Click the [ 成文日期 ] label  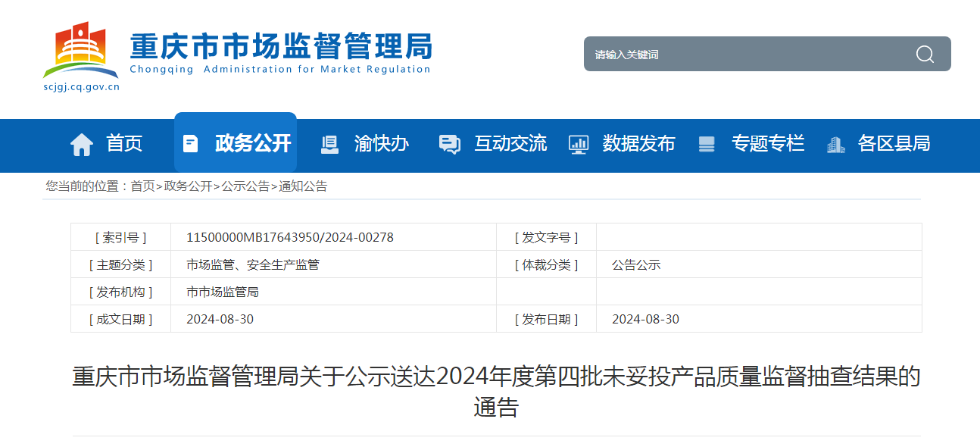(x=121, y=319)
